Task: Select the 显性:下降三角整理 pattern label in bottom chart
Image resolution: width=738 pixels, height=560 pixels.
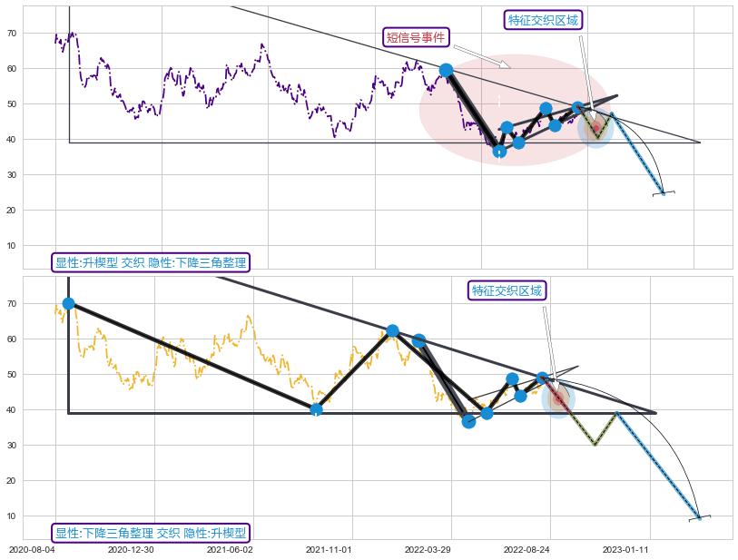Action: pos(150,533)
